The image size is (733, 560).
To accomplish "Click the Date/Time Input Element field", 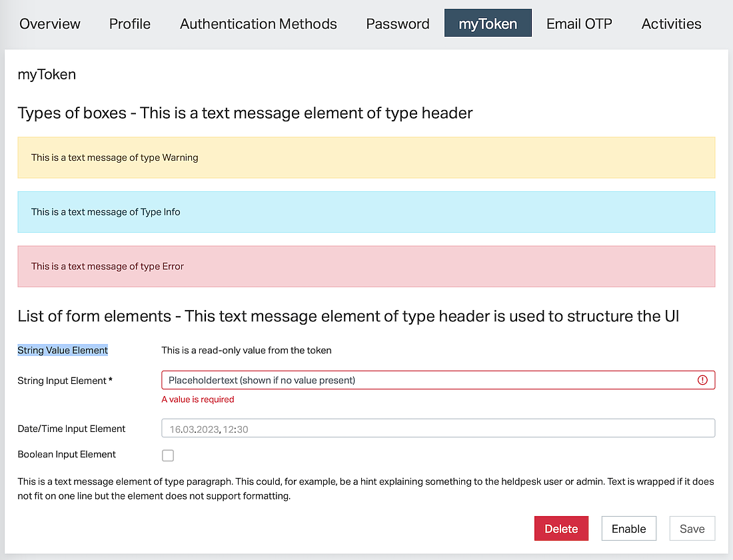I will tap(438, 429).
